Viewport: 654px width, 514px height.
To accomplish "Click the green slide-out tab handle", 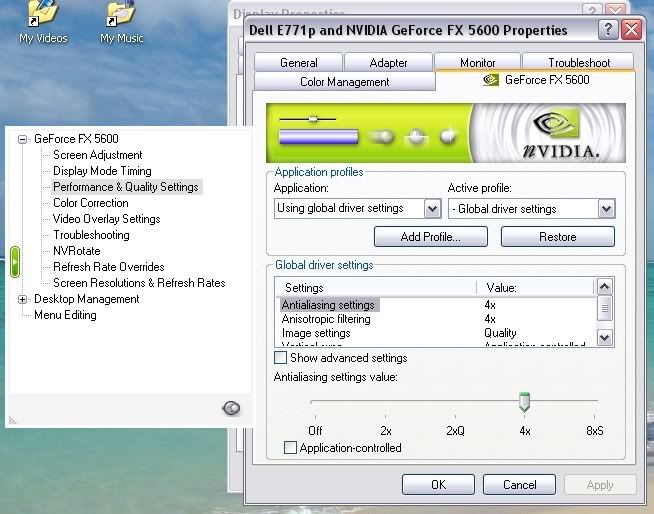I will click(x=15, y=263).
